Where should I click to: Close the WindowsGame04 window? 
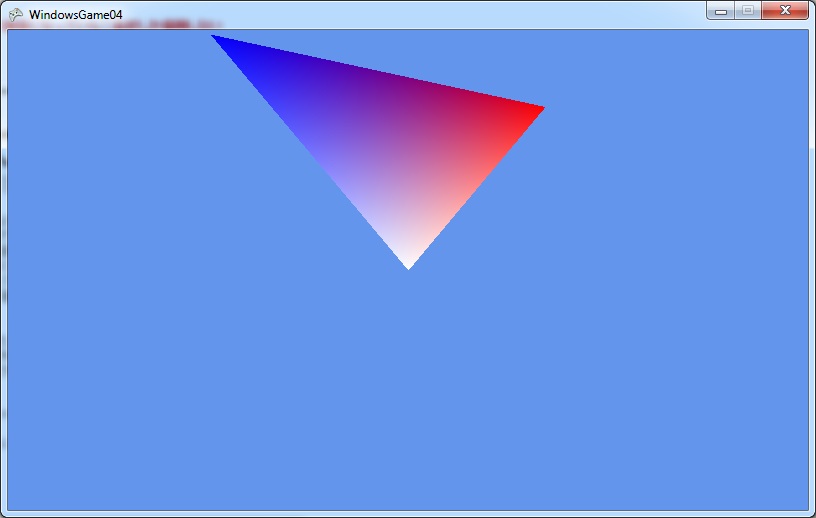click(x=785, y=11)
